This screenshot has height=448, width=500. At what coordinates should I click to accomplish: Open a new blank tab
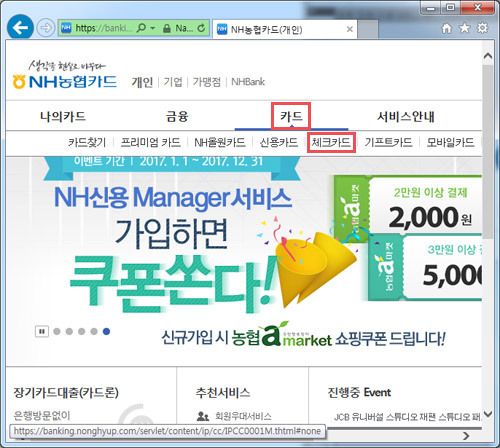pos(368,29)
